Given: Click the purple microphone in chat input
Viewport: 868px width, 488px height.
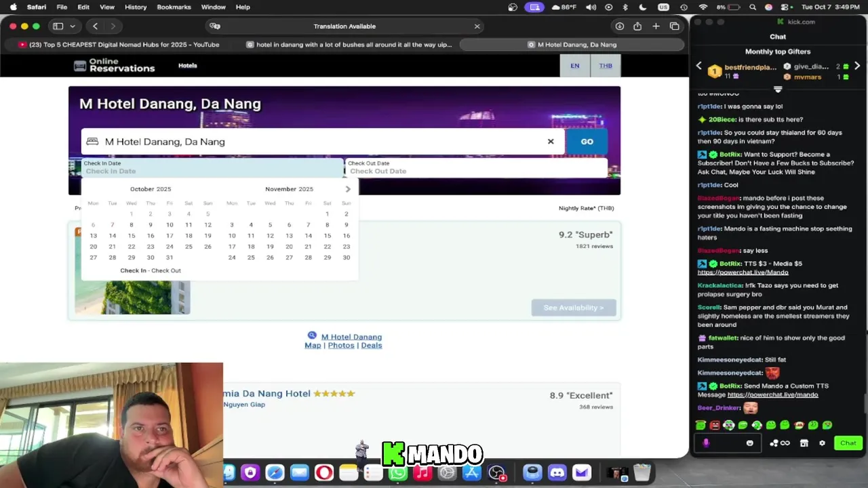Looking at the screenshot, I should click(706, 443).
